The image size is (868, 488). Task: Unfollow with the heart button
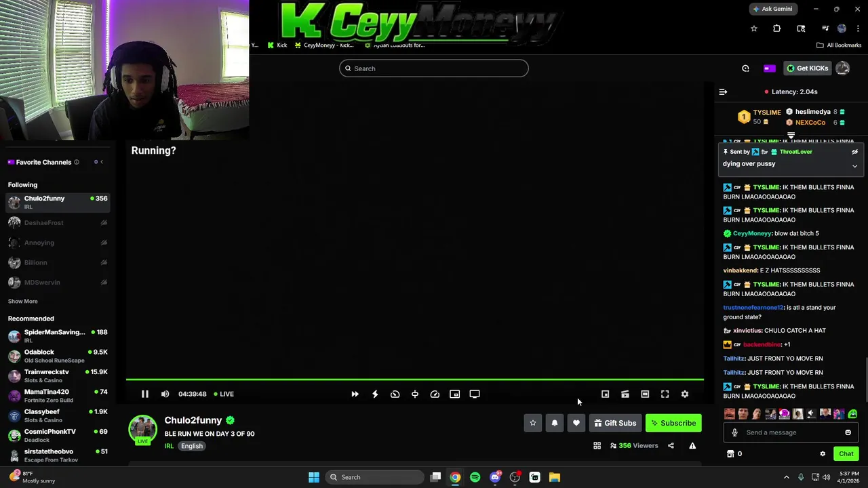(x=576, y=423)
